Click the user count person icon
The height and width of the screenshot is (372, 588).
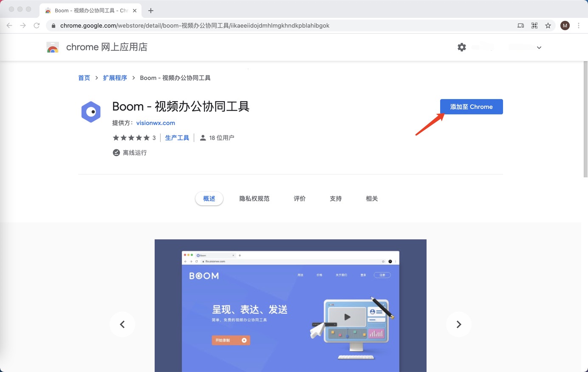(203, 138)
